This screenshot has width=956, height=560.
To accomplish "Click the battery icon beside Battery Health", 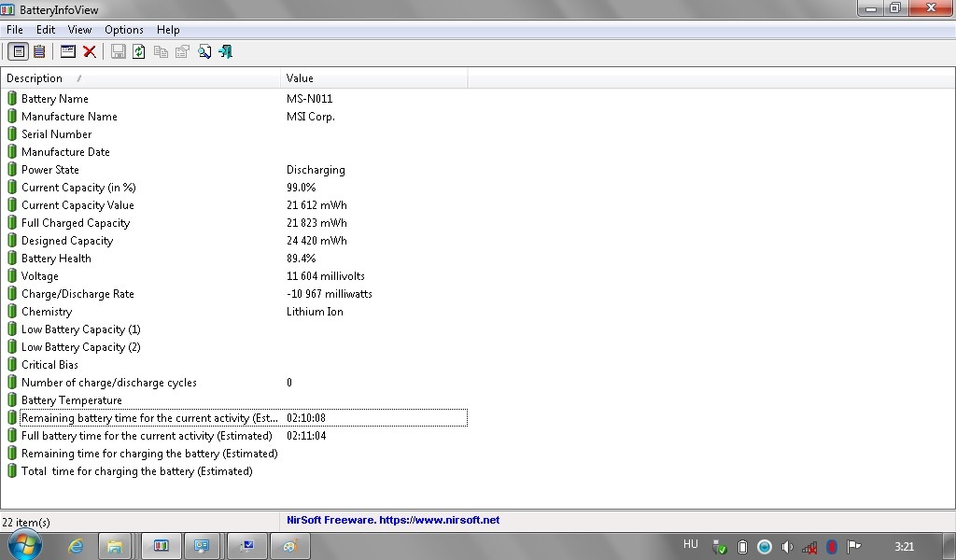I will tap(11, 258).
